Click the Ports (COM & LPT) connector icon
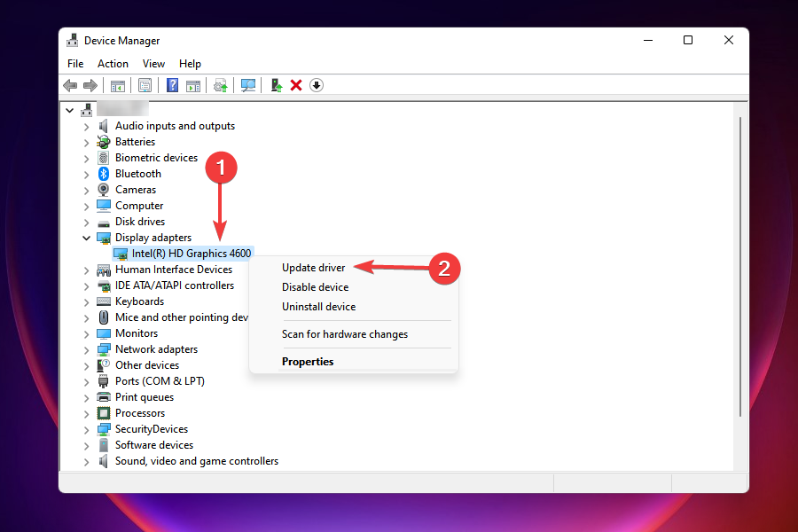The width and height of the screenshot is (798, 532). 104,381
